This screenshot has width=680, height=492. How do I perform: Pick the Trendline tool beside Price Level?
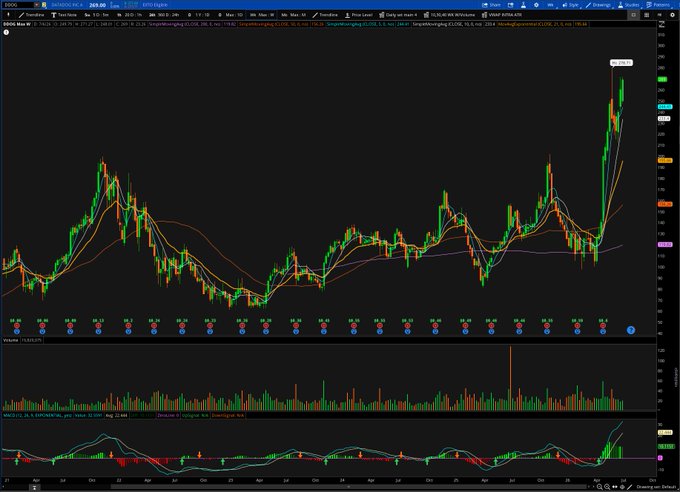(325, 15)
